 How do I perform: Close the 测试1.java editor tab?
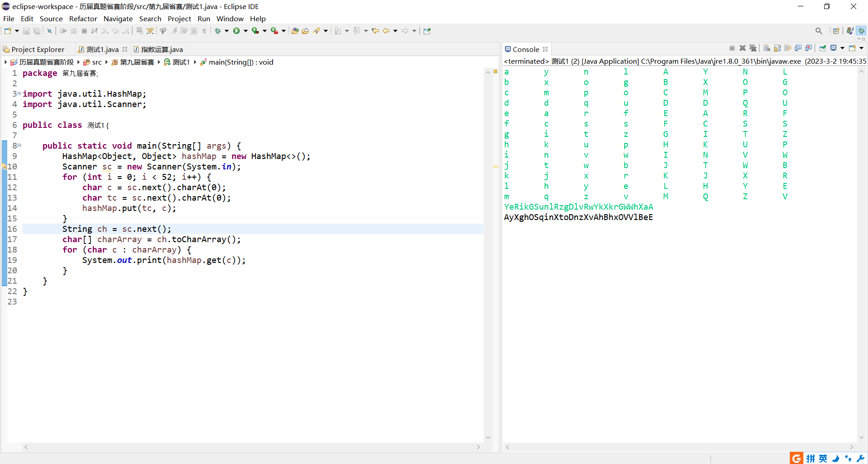125,49
